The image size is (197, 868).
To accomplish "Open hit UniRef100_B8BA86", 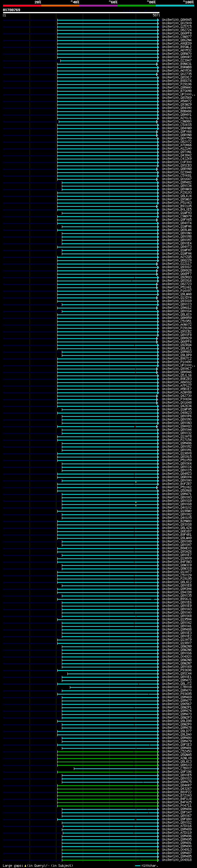I will point(176,111).
